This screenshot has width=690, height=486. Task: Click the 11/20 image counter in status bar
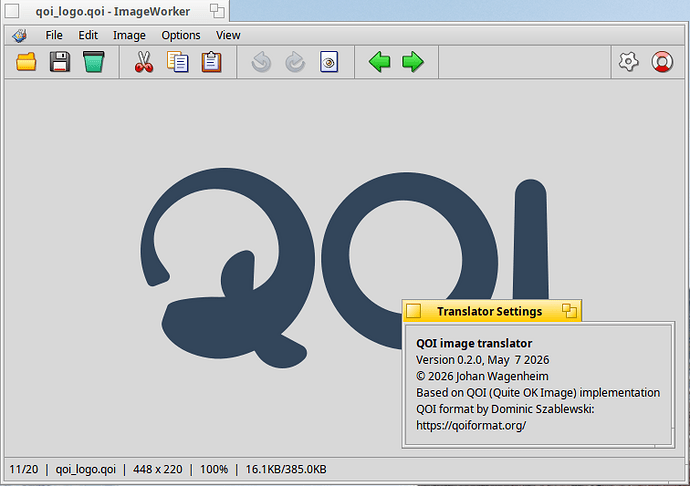click(x=24, y=469)
